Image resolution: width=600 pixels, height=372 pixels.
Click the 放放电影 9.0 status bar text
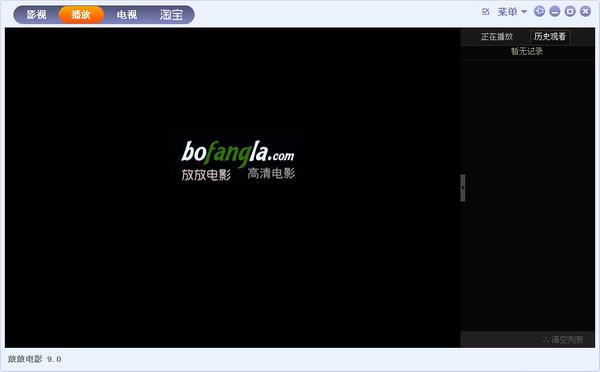(x=34, y=359)
